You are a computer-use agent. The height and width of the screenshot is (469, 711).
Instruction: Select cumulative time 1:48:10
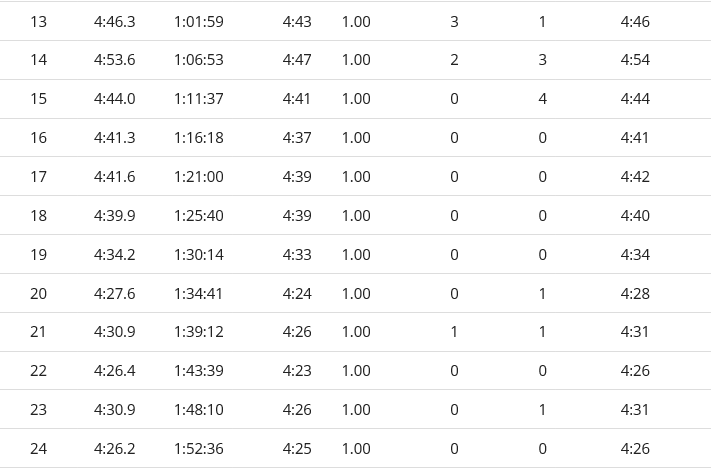(x=199, y=410)
